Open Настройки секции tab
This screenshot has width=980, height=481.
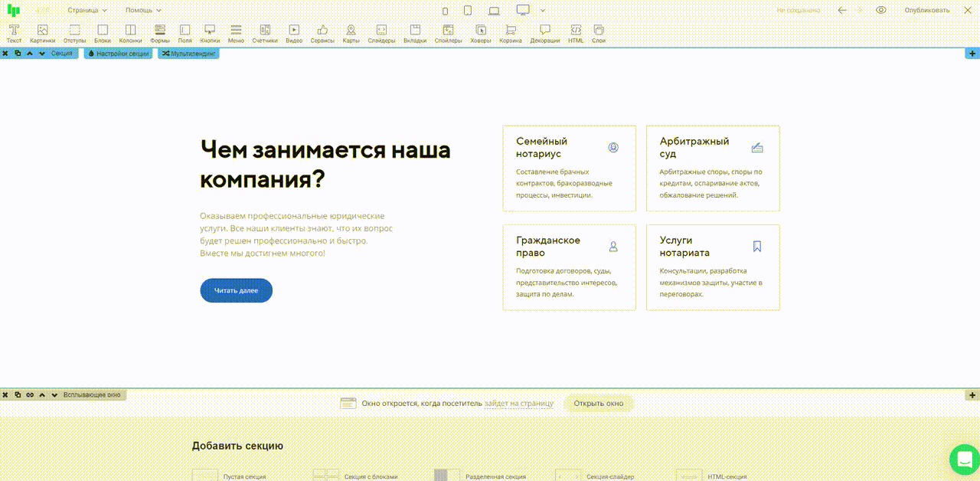(118, 54)
